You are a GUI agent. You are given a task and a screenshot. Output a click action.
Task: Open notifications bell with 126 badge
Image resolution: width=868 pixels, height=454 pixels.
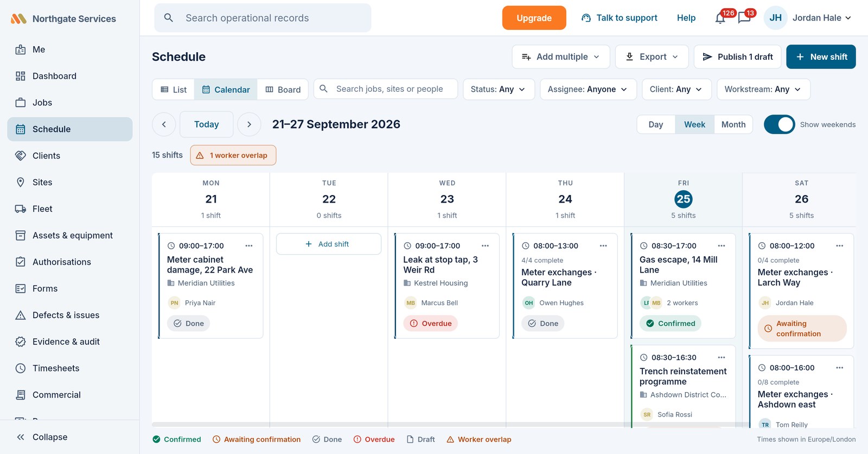click(720, 18)
